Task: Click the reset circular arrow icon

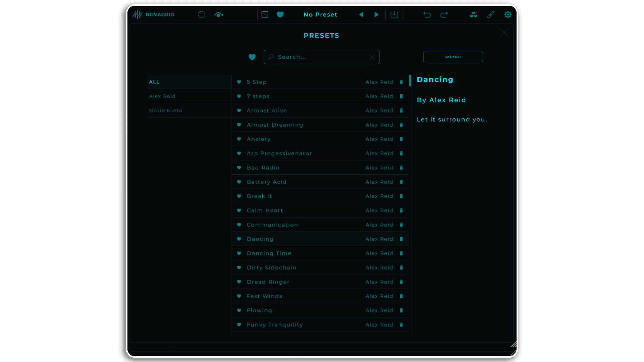Action: coord(202,14)
